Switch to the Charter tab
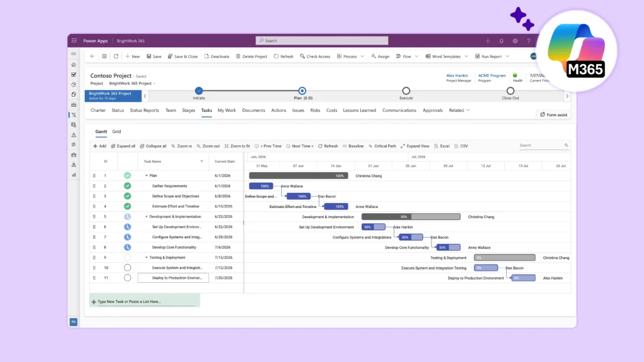This screenshot has height=362, width=644. click(x=97, y=110)
